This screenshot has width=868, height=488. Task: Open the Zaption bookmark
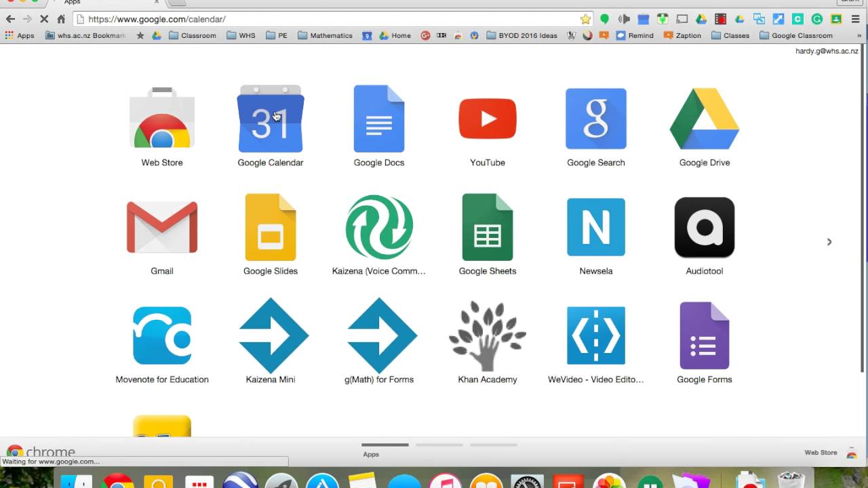(682, 35)
